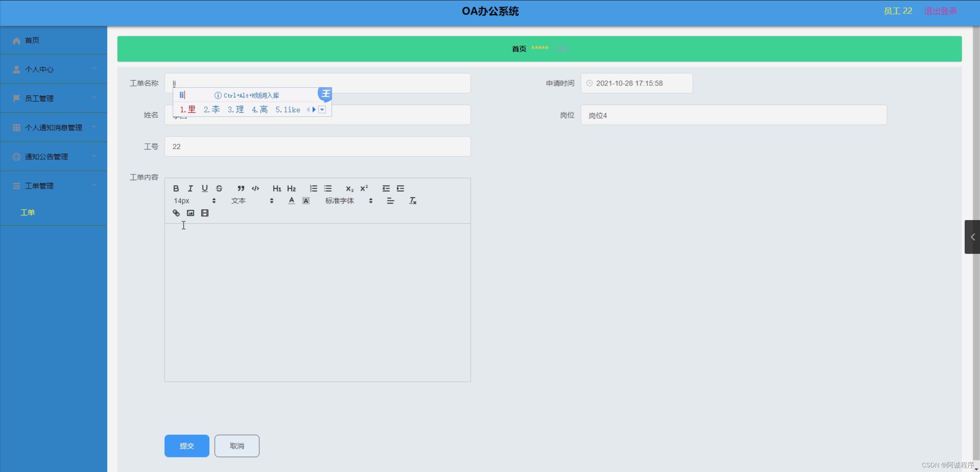Image resolution: width=980 pixels, height=472 pixels.
Task: Insert an image into 工单内容
Action: tap(190, 213)
